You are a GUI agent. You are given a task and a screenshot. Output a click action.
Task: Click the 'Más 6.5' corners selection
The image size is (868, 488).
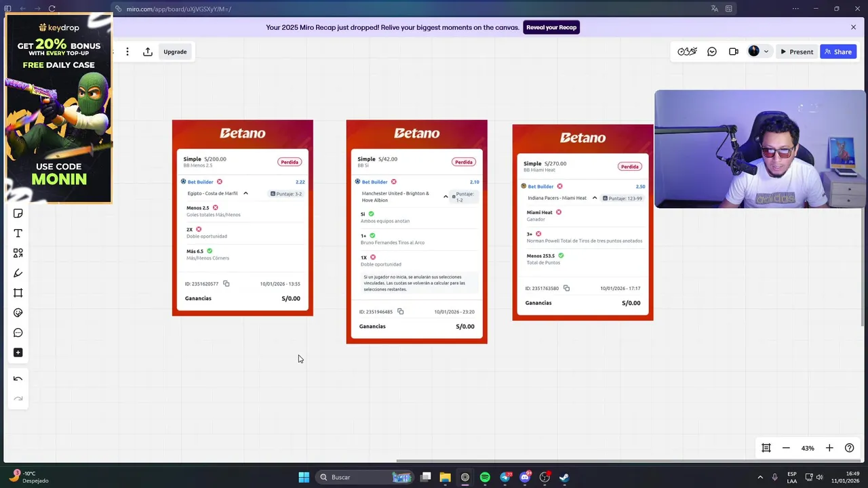coord(195,251)
